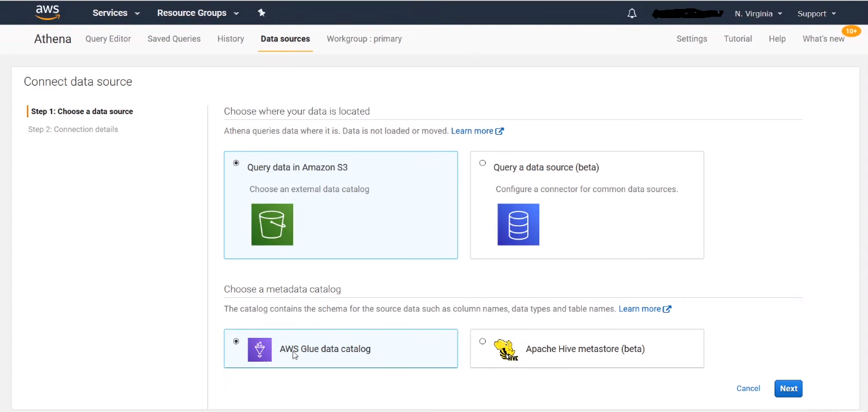Select the AWS Glue data catalog icon
This screenshot has height=412, width=868.
[260, 349]
